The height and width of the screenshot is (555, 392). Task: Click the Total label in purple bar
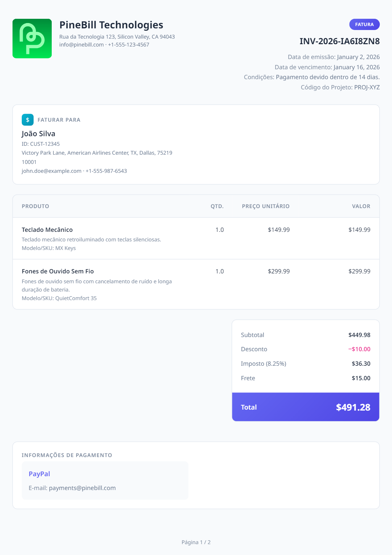click(x=249, y=407)
